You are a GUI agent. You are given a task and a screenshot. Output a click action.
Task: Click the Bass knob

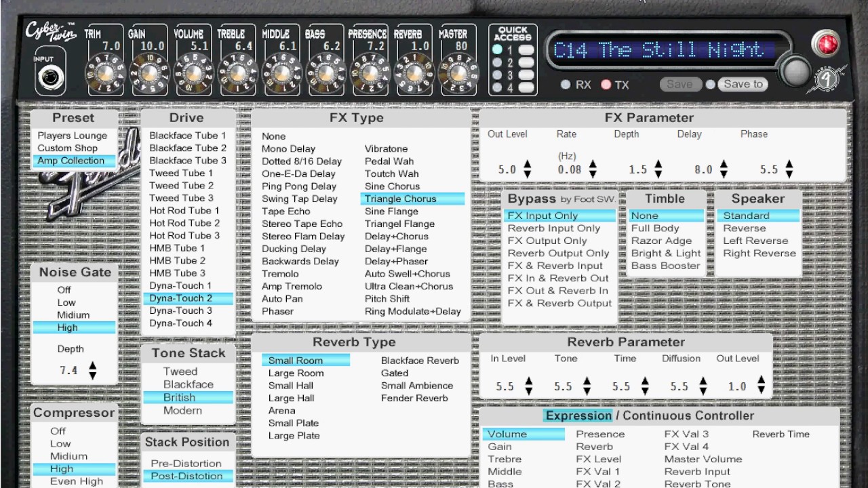click(x=325, y=73)
